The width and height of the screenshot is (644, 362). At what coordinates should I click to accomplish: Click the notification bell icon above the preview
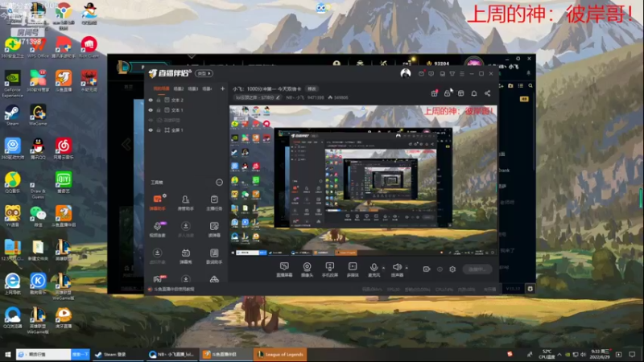pos(474,93)
